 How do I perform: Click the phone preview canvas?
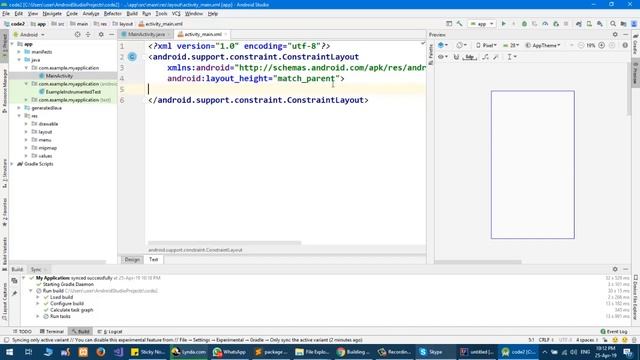point(533,164)
